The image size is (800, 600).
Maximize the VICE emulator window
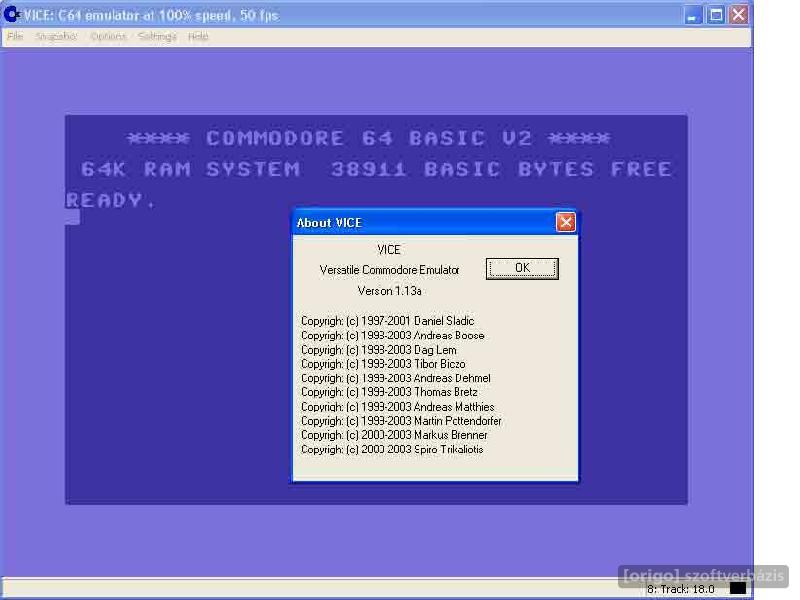(716, 15)
